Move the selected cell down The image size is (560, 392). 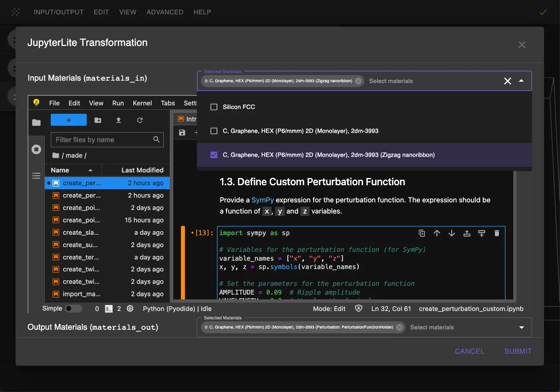click(x=452, y=233)
